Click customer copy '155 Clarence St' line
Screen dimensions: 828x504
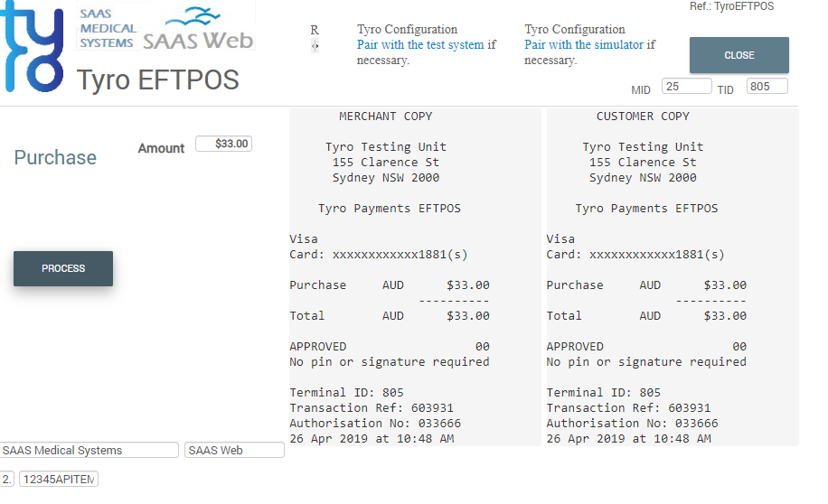[x=643, y=162]
